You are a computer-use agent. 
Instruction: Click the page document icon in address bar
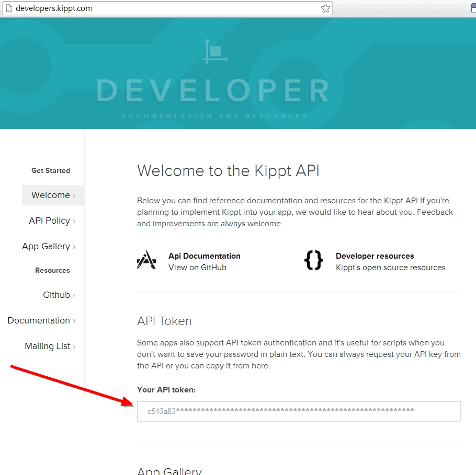pyautogui.click(x=9, y=8)
